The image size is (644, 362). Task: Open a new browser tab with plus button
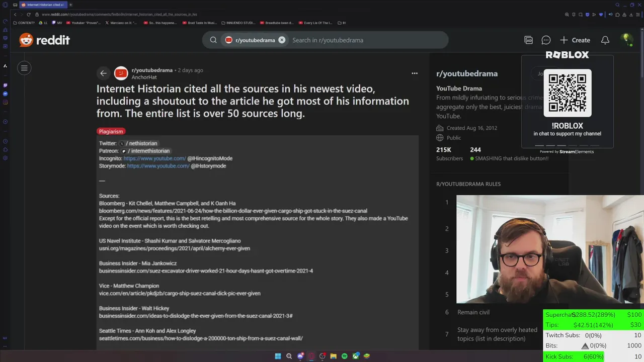tap(70, 5)
